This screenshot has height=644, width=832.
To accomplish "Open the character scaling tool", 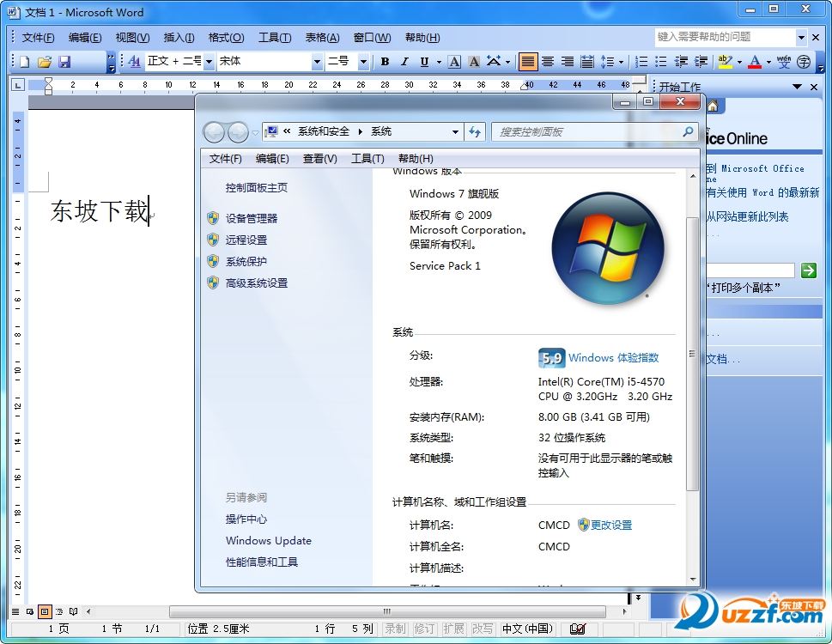I will point(494,62).
